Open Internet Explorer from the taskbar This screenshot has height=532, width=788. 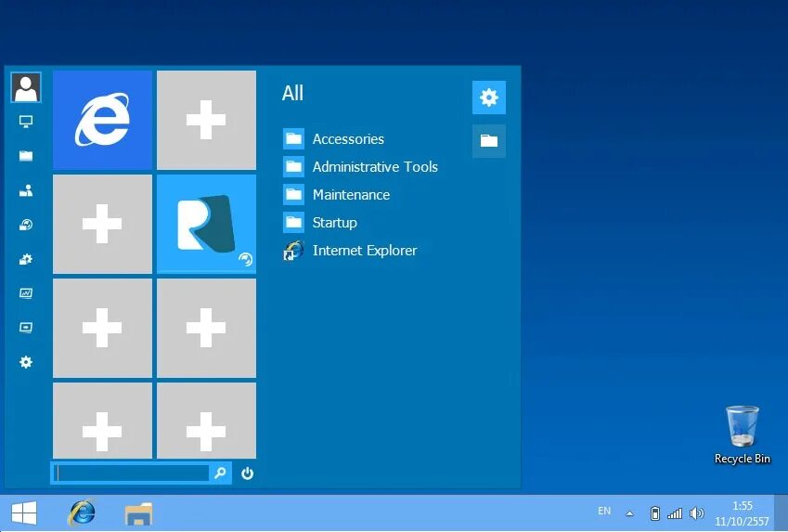coord(82,513)
